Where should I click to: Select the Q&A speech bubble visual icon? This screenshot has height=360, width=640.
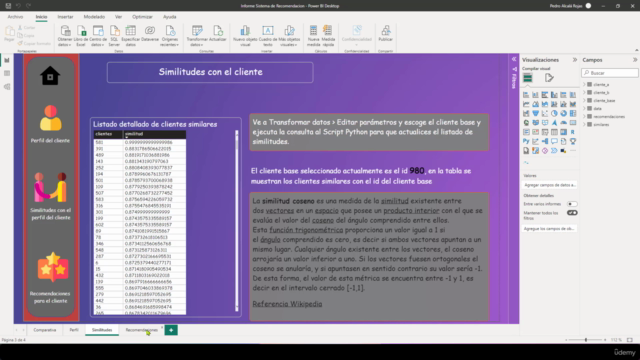pyautogui.click(x=554, y=141)
